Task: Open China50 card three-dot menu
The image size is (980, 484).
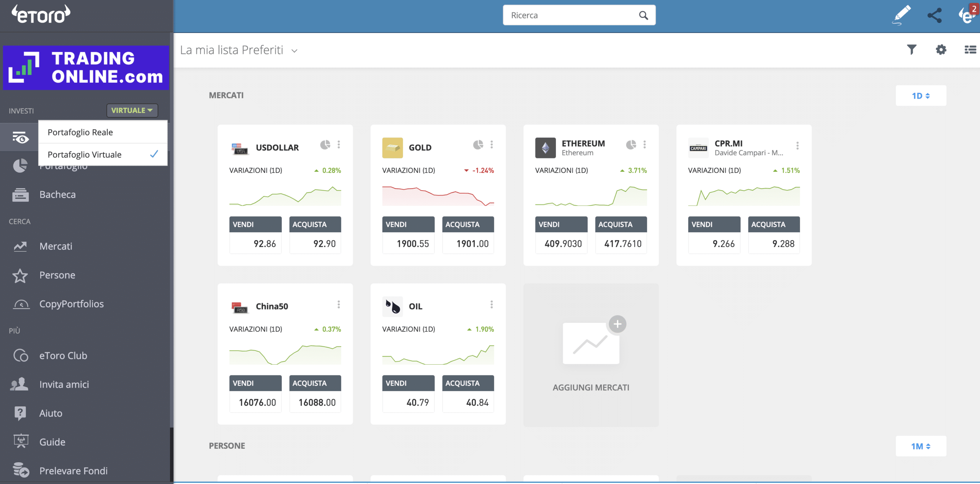Action: [x=339, y=305]
